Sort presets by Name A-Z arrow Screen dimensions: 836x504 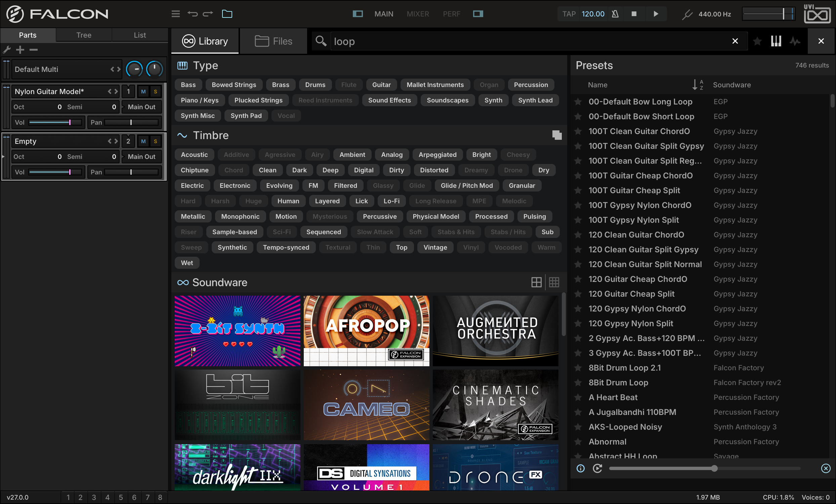(x=697, y=85)
